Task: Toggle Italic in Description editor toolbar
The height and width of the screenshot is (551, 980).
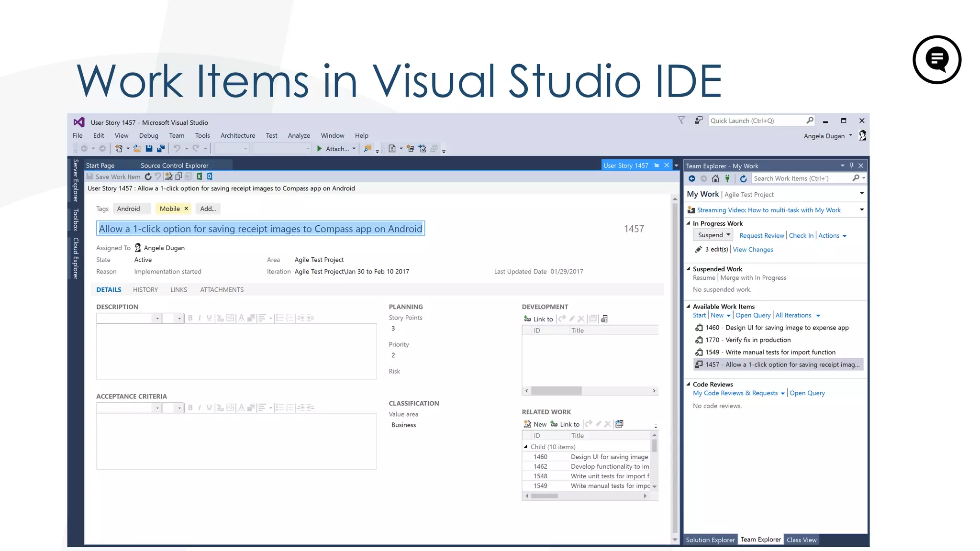Action: [200, 318]
